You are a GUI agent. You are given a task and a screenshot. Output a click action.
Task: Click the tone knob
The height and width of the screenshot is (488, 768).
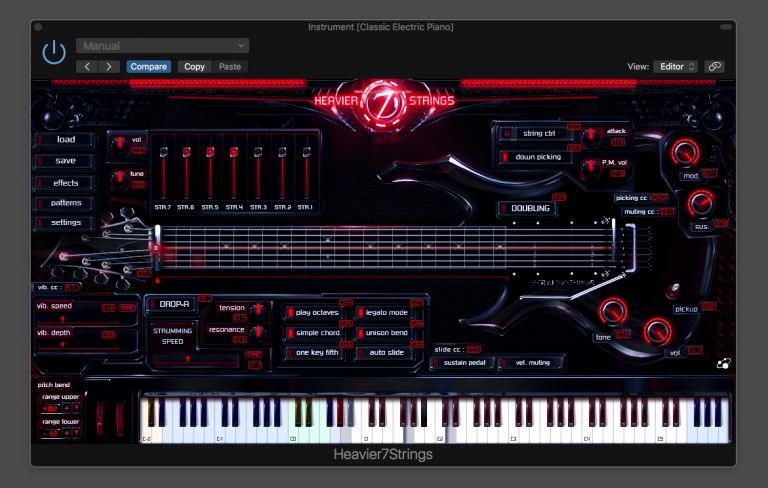[x=609, y=312]
